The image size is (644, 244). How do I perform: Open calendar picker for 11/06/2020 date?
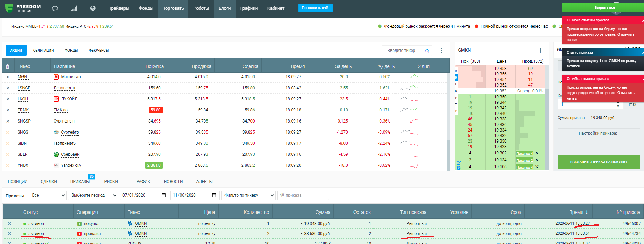214,195
